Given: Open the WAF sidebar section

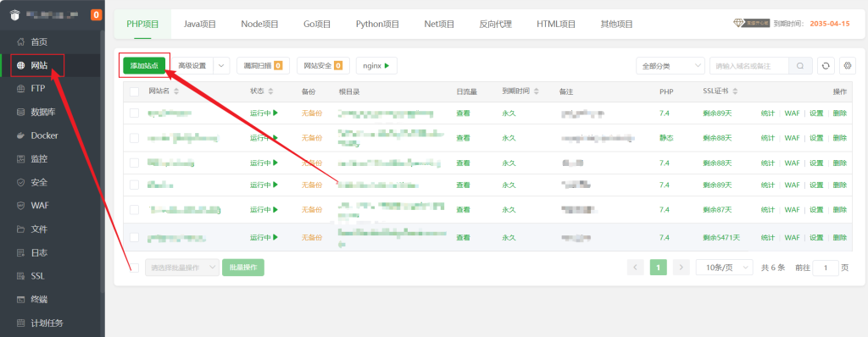Looking at the screenshot, I should (x=39, y=206).
